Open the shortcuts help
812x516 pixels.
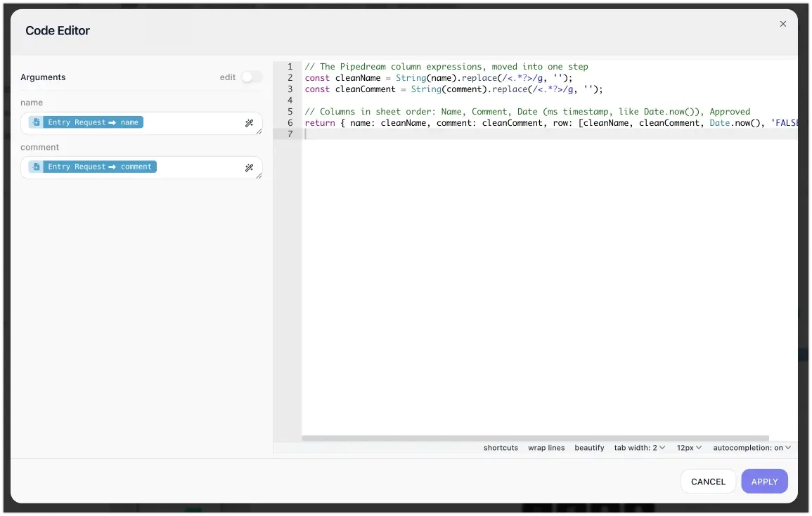pos(501,448)
